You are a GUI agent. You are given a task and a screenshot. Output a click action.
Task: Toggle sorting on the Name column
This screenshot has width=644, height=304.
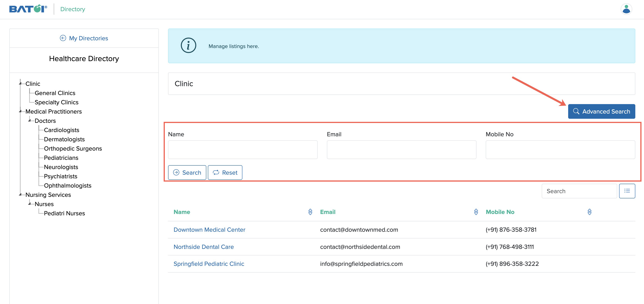point(310,212)
